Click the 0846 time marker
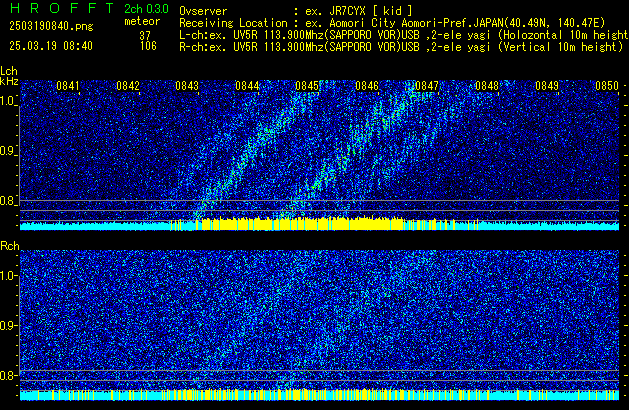Screen dimensions: 629x410 367,86
